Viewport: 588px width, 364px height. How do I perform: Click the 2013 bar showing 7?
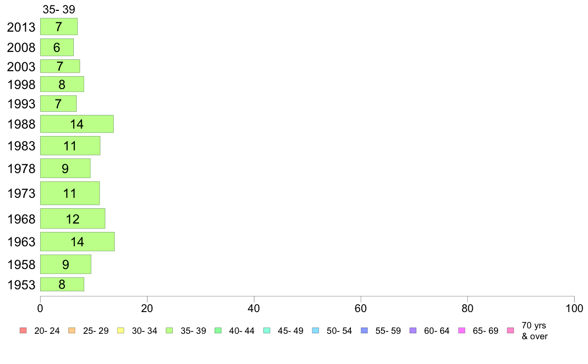click(59, 27)
